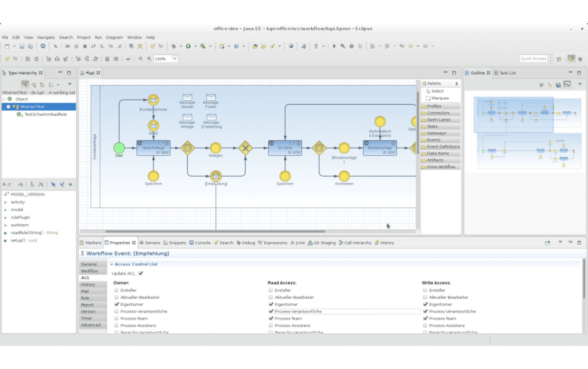Select the 'Anlegen' event circle

pyautogui.click(x=216, y=148)
